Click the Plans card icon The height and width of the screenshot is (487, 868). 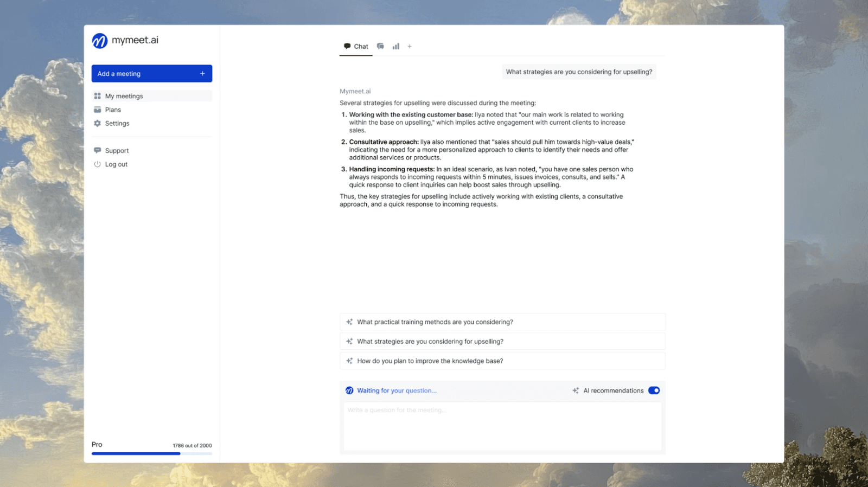tap(98, 110)
